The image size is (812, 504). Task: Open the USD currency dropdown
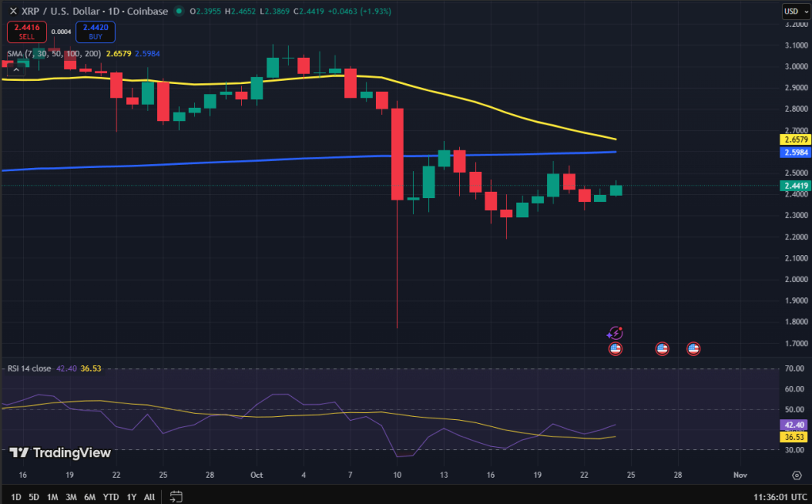pos(796,11)
